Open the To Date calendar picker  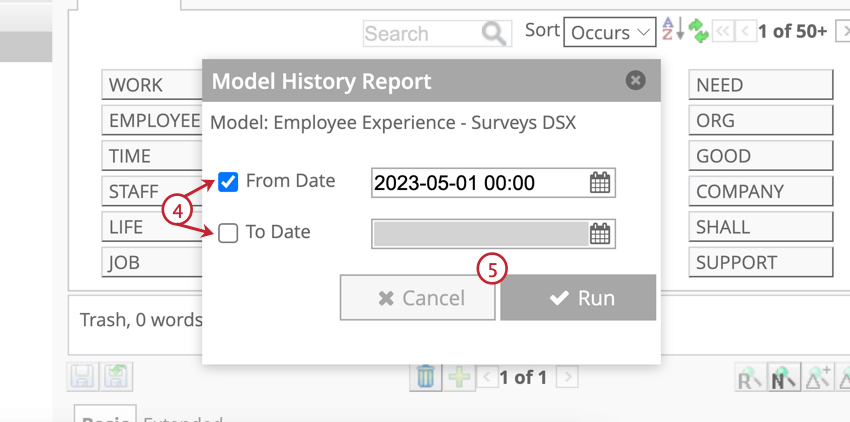599,234
